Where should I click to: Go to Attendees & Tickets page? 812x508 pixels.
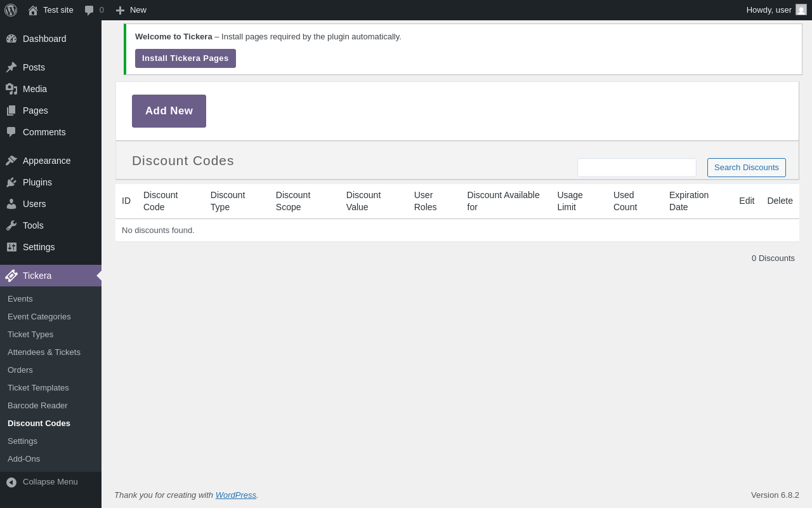tap(44, 352)
